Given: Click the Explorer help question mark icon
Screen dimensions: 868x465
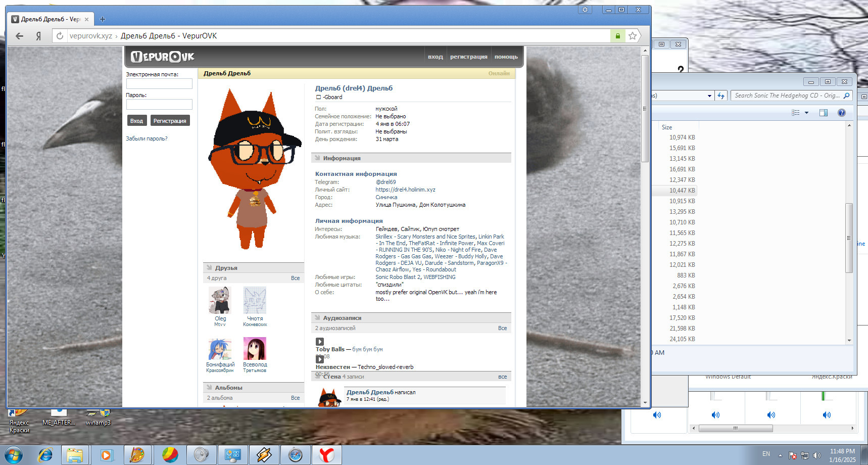Looking at the screenshot, I should 841,113.
